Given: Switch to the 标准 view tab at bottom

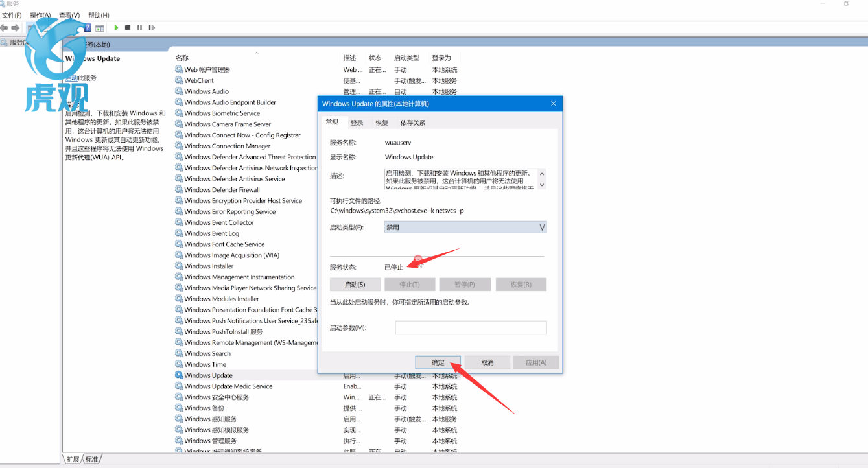Looking at the screenshot, I should tap(92, 459).
